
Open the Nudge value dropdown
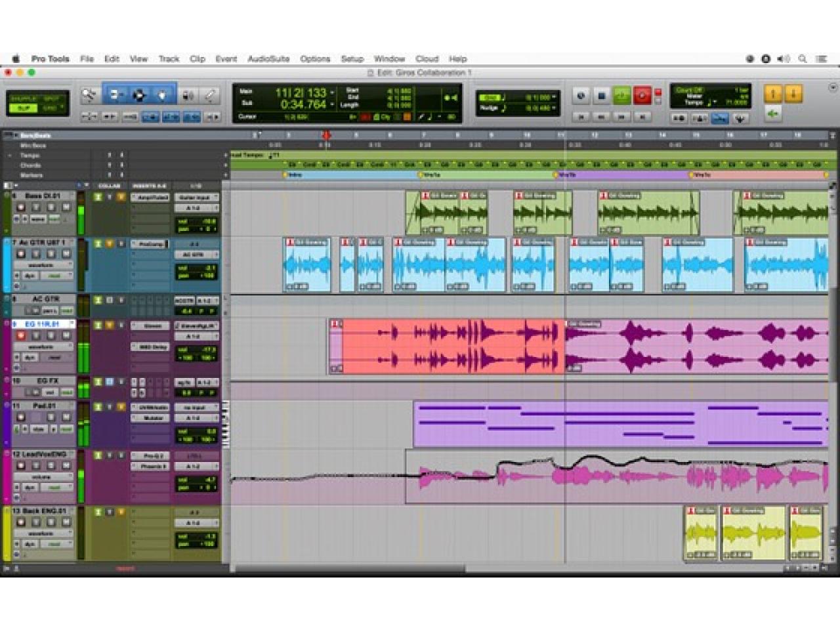[555, 108]
